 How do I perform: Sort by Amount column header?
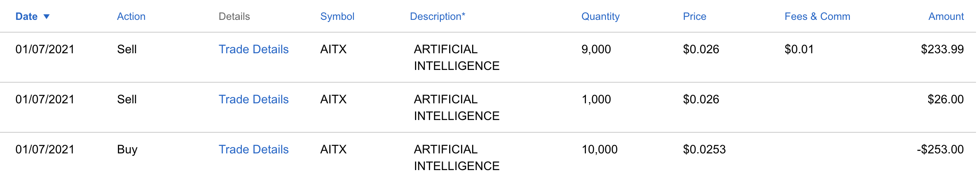click(x=946, y=17)
